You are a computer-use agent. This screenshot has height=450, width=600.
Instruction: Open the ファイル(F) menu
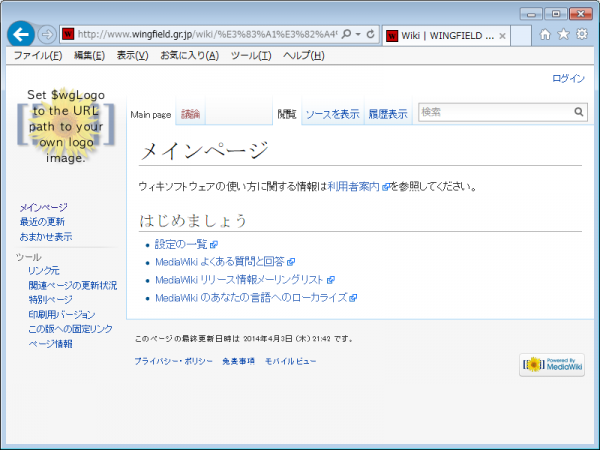pyautogui.click(x=37, y=55)
